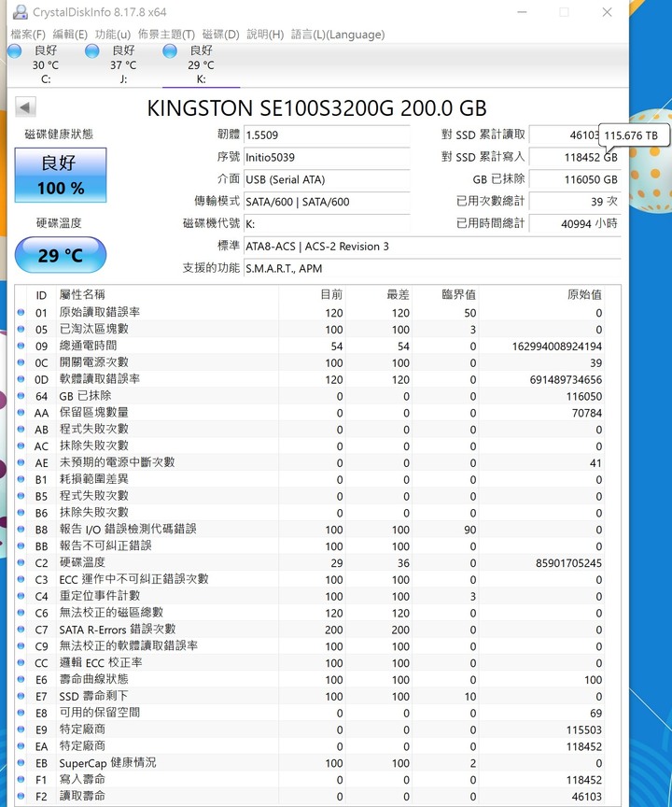Click the interface field USB (Serial ATA)
Image resolution: width=672 pixels, height=807 pixels.
point(327,179)
